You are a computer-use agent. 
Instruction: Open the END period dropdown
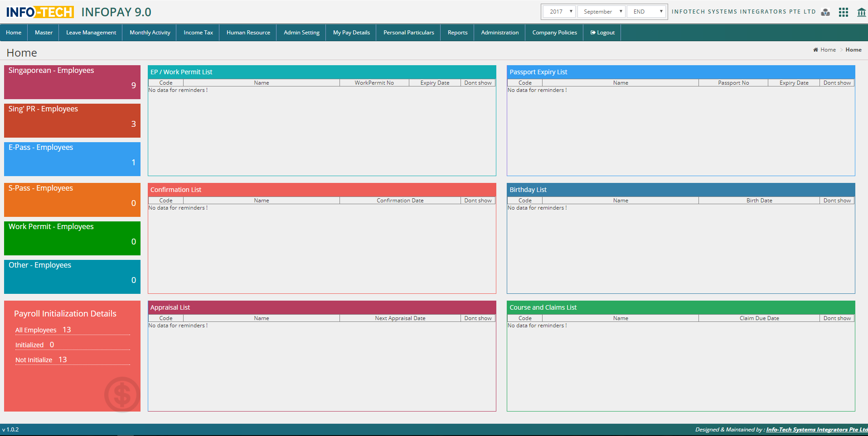click(647, 12)
